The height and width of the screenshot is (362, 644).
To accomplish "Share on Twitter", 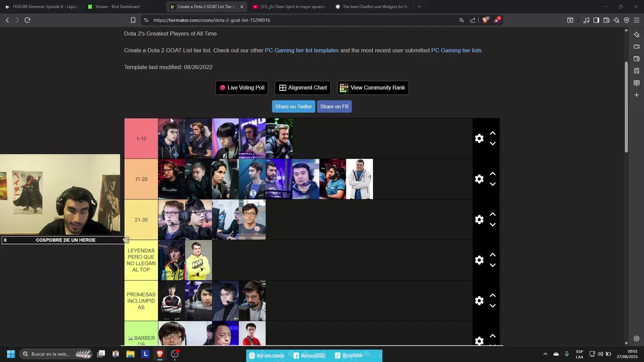I will [x=293, y=107].
